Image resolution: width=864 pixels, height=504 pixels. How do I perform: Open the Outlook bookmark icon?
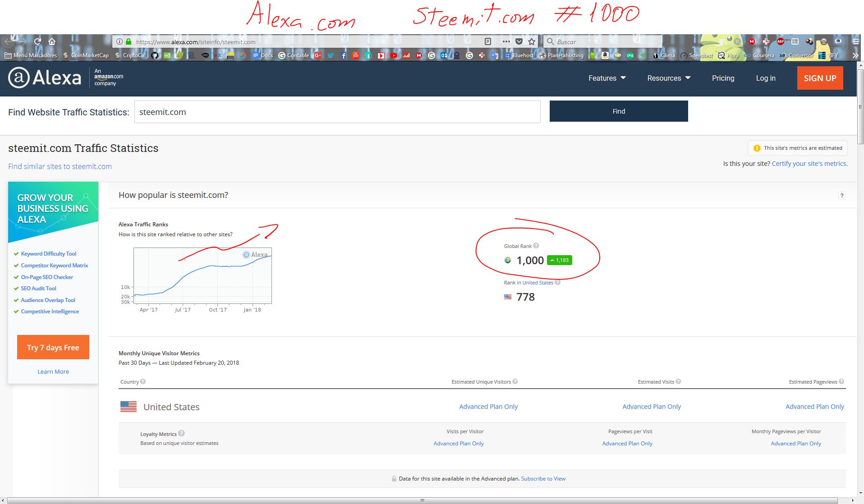coord(444,55)
